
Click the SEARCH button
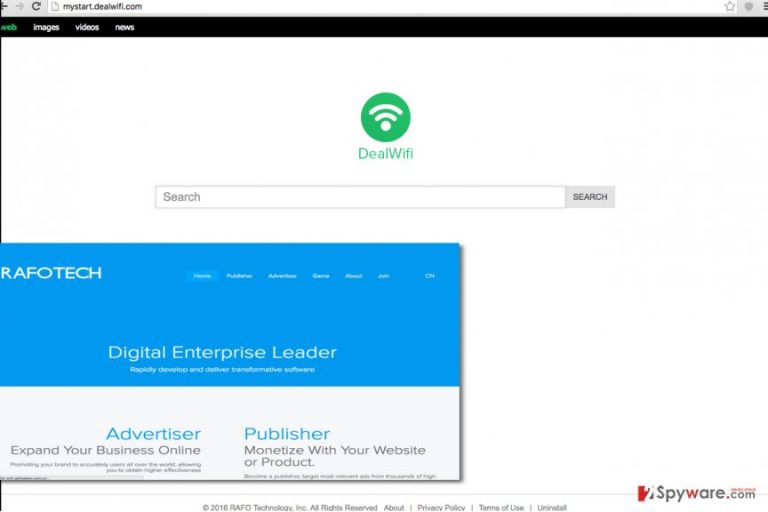coord(590,197)
